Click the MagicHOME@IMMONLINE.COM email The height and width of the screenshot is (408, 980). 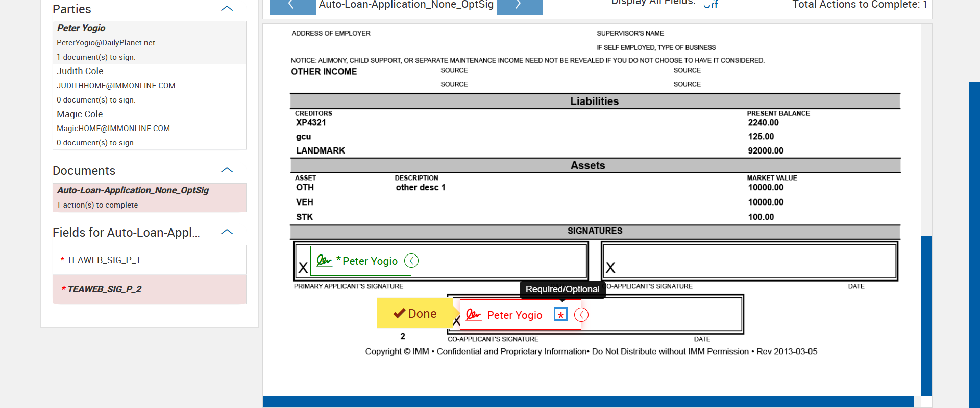coord(113,129)
